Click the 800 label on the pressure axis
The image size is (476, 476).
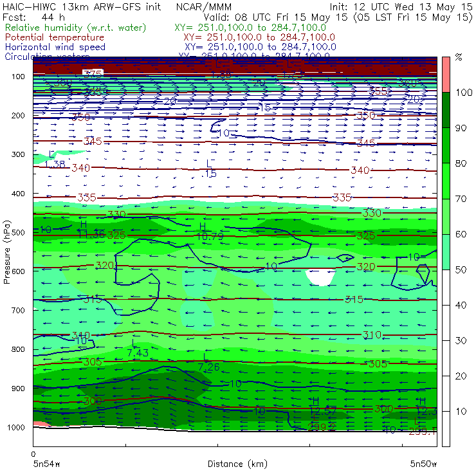18,349
